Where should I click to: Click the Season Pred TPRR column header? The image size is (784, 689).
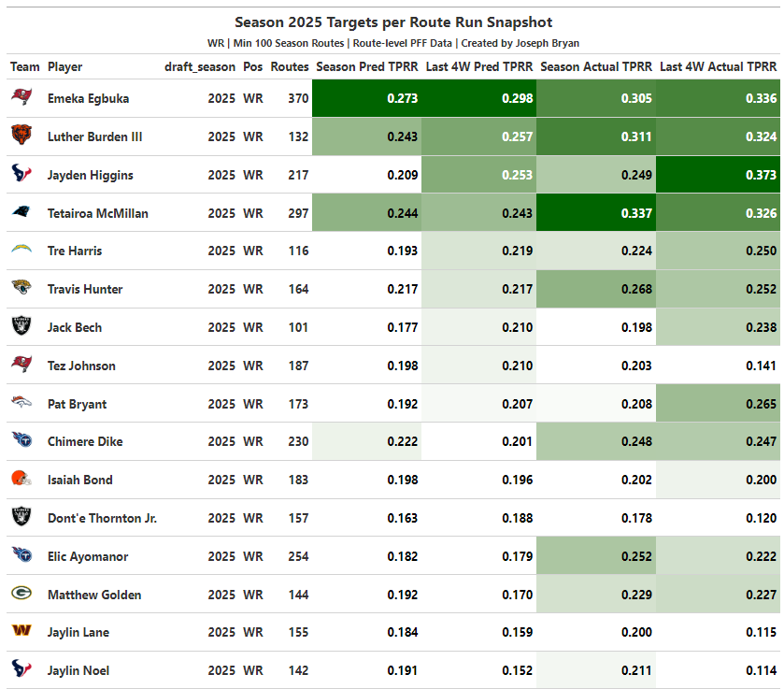367,67
